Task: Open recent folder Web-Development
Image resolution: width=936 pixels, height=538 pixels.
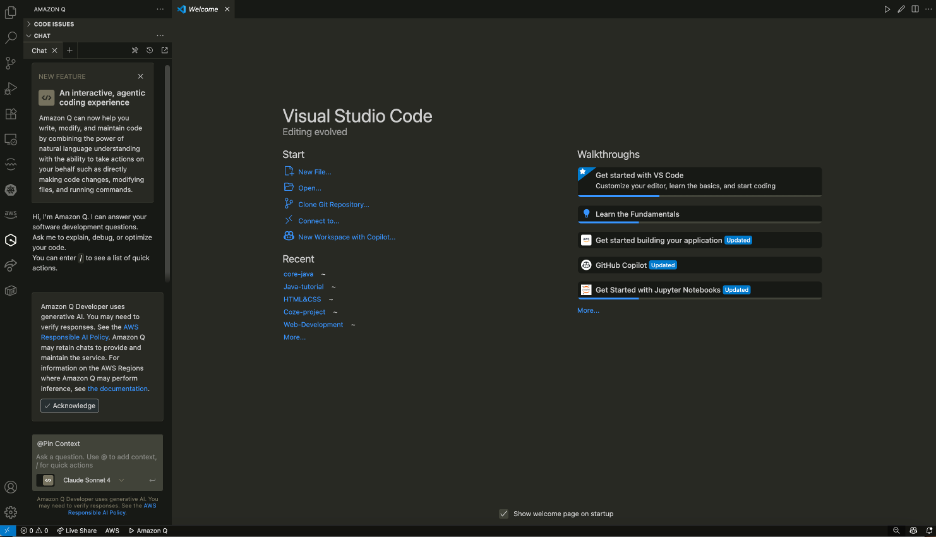Action: [313, 324]
